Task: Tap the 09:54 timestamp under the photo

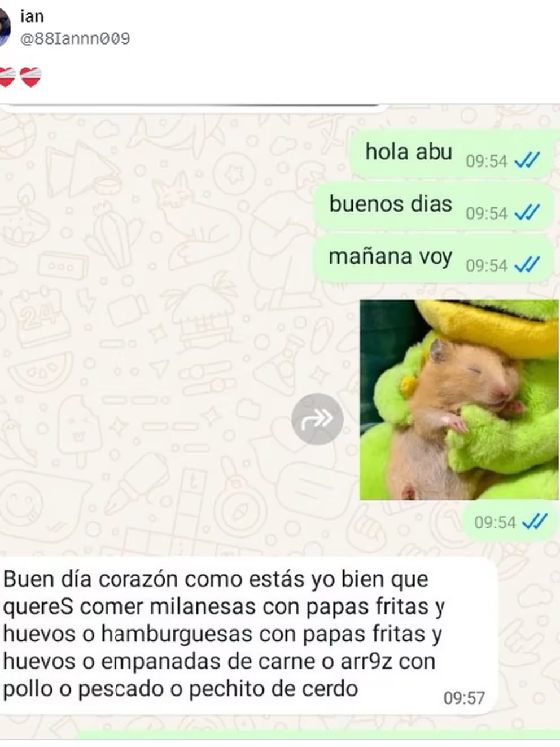Action: [x=495, y=522]
